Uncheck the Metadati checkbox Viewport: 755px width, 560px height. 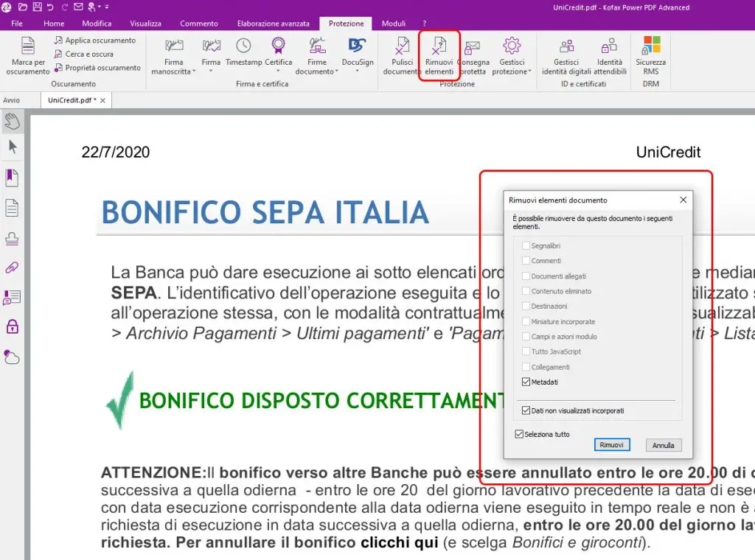click(x=526, y=382)
